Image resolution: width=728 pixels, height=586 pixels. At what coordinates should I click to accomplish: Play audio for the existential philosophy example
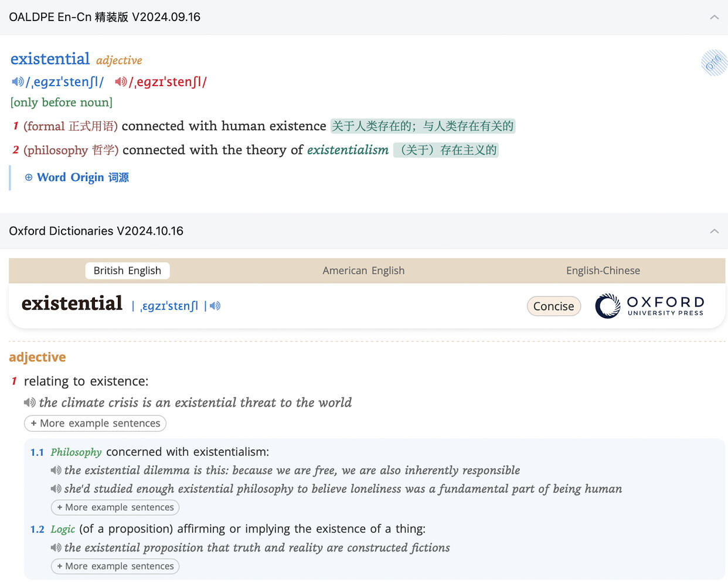(55, 489)
